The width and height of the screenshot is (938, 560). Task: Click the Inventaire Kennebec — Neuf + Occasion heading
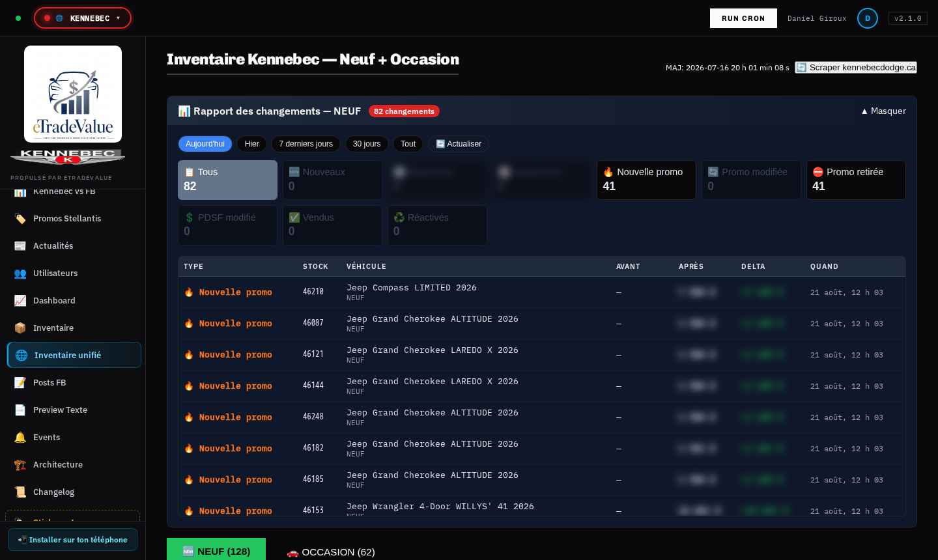313,59
